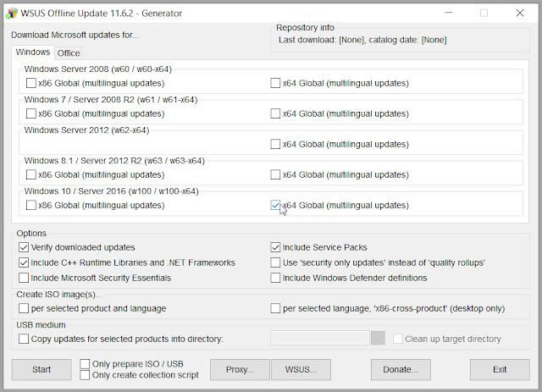Enable security only updates instead of quality rollups
The width and height of the screenshot is (542, 392).
pyautogui.click(x=275, y=262)
